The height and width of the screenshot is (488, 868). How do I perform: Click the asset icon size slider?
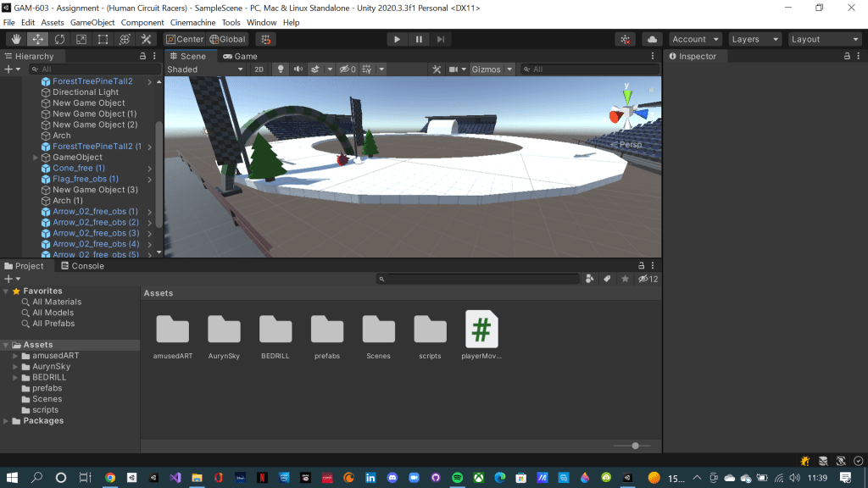point(635,445)
